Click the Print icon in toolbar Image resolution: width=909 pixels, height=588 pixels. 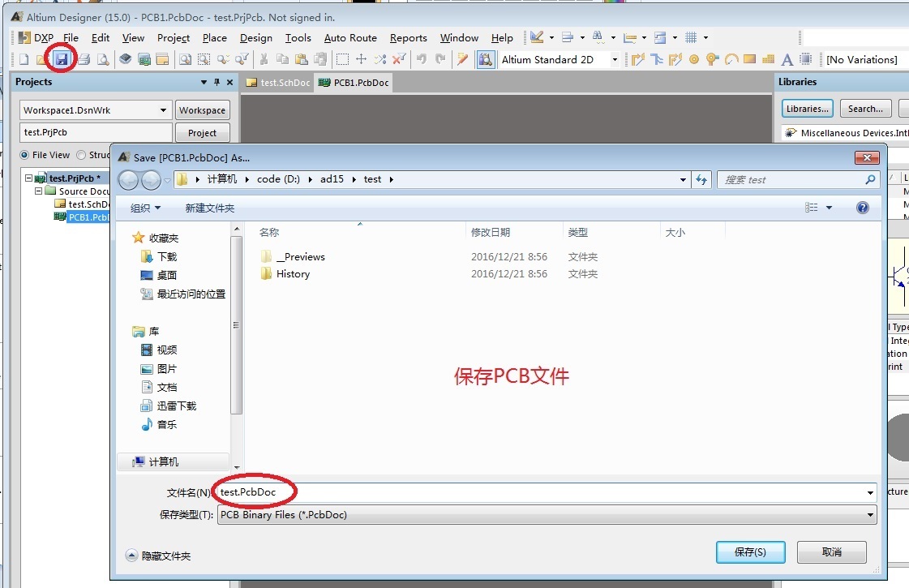coord(84,59)
